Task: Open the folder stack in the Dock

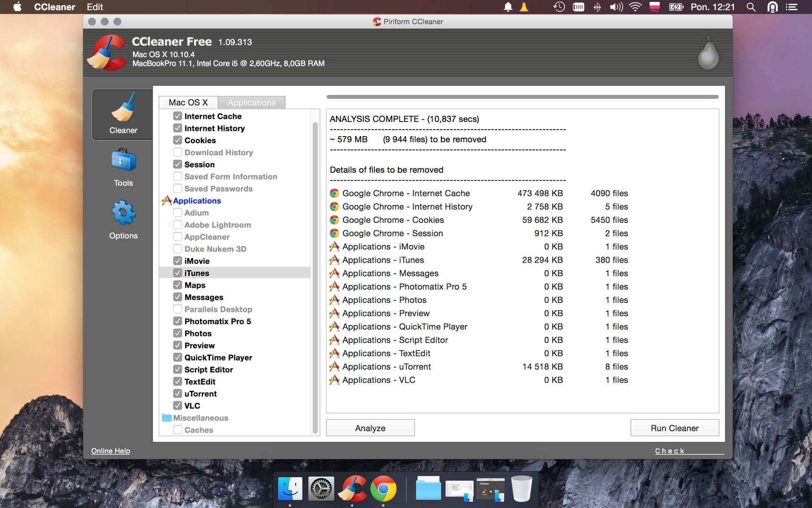Action: tap(428, 488)
